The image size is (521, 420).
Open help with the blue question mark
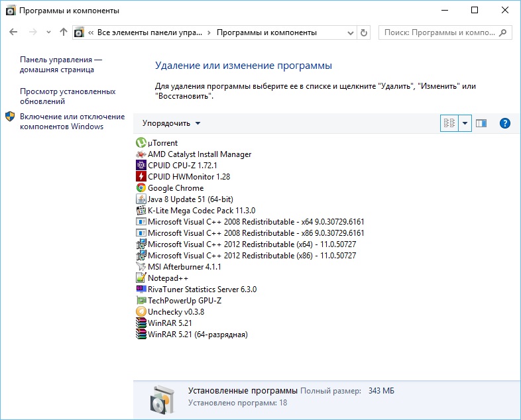(x=504, y=123)
